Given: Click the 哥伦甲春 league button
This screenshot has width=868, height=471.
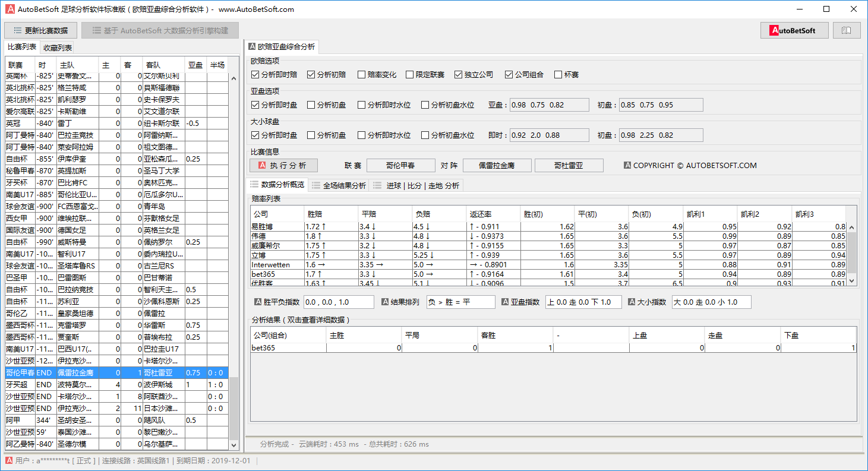Looking at the screenshot, I should 400,166.
